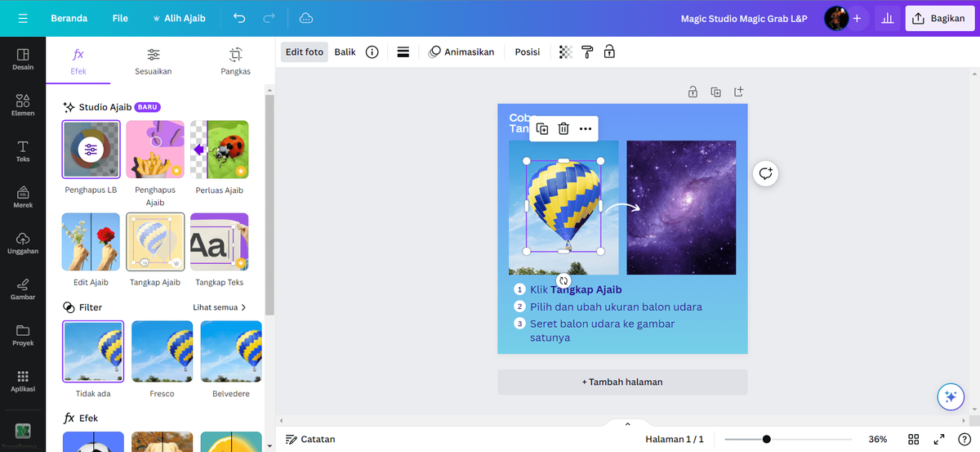Open the Aplikasi sidebar panel
Screen dimensions: 980x452
23,381
